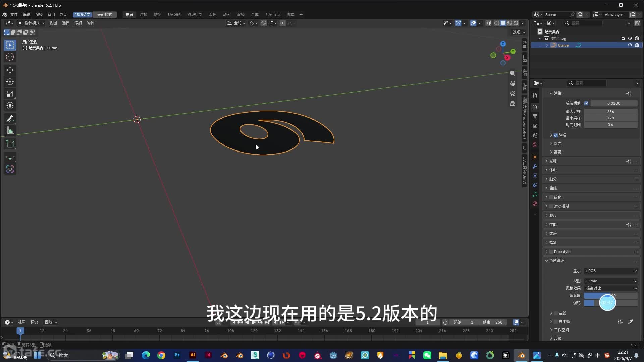Open the Output properties printer tab

pyautogui.click(x=535, y=117)
